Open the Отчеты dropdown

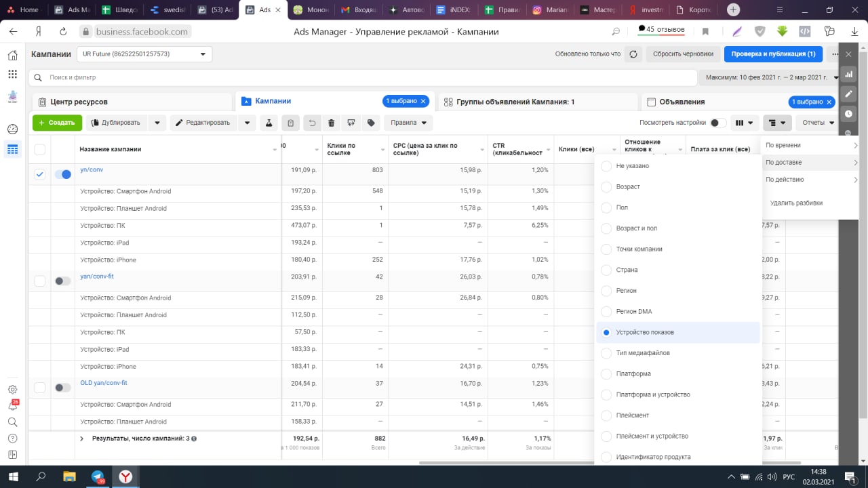coord(818,123)
